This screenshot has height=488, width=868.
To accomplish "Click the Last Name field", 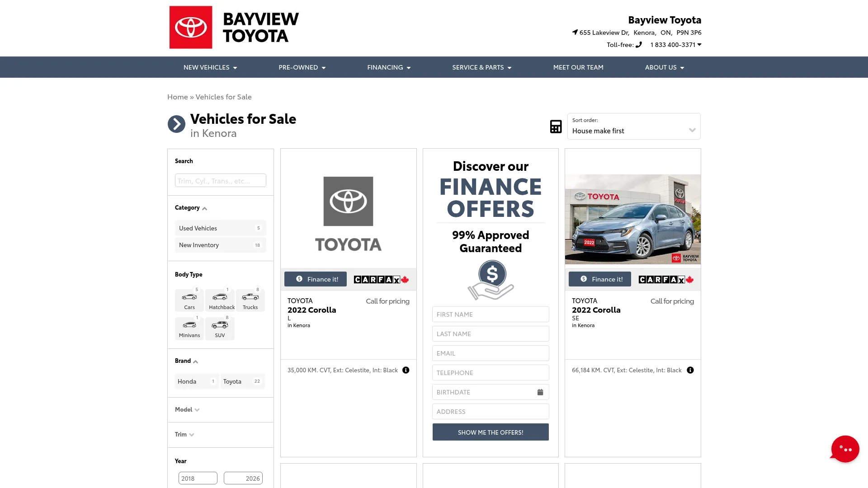I will pos(491,334).
